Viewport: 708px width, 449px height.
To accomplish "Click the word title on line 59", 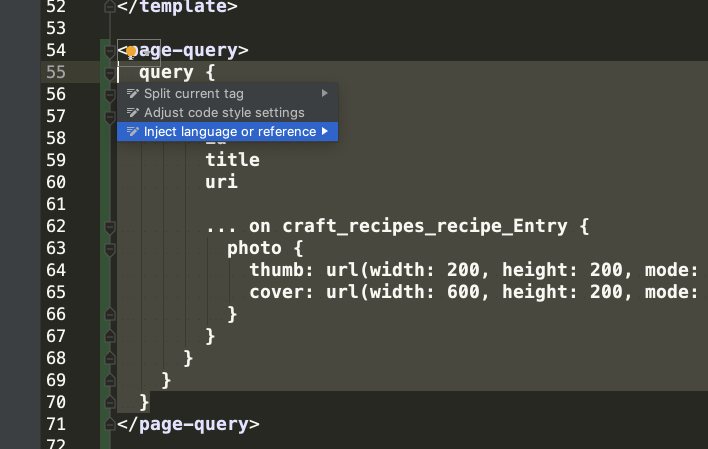I will [232, 160].
